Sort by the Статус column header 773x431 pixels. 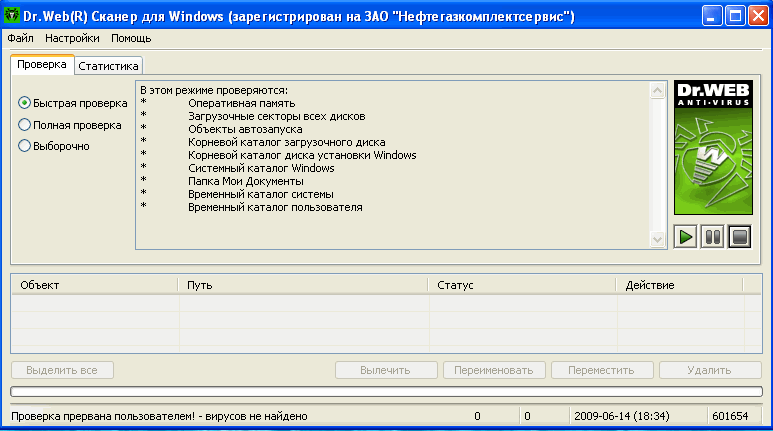[522, 285]
